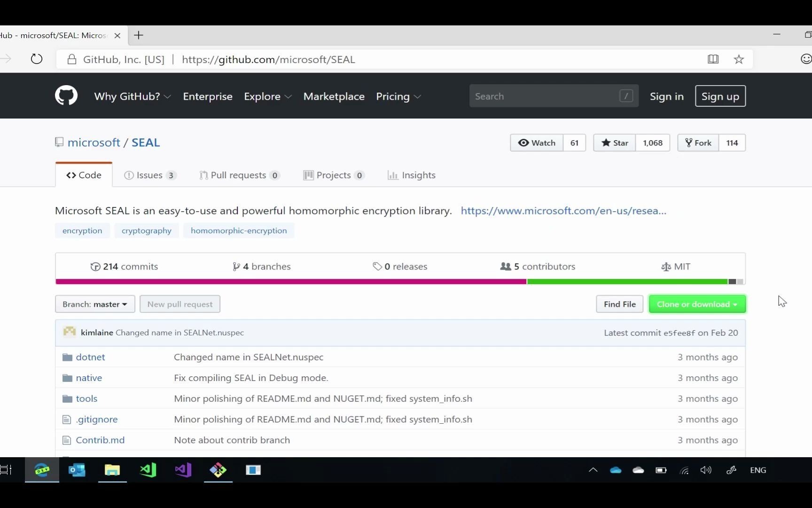Switch to the Pull requests tab
This screenshot has width=812, height=508.
240,175
